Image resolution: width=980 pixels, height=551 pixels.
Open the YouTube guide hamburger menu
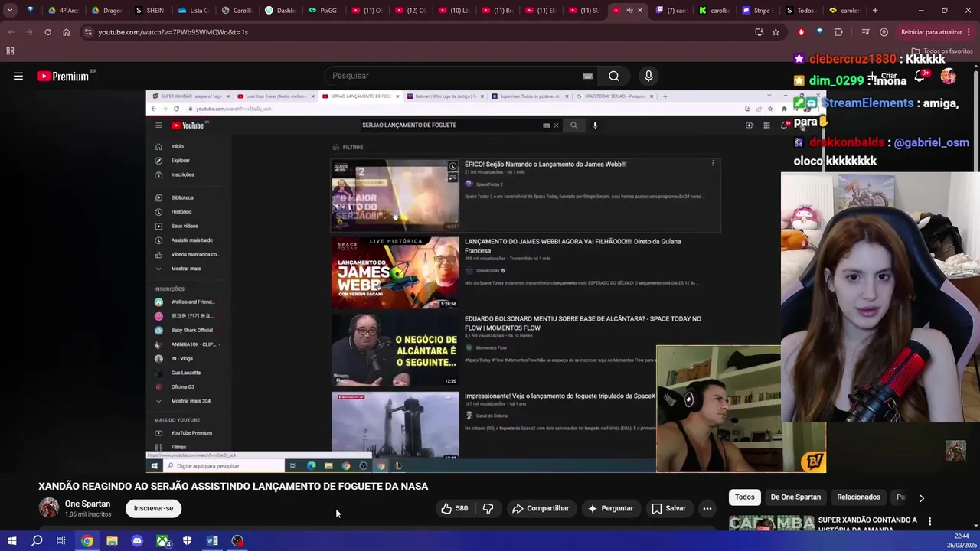tap(18, 76)
